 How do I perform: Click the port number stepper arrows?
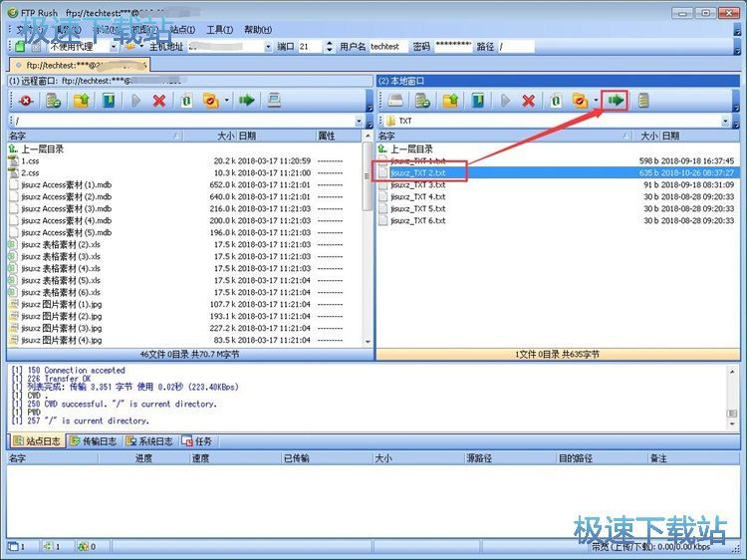coord(329,46)
